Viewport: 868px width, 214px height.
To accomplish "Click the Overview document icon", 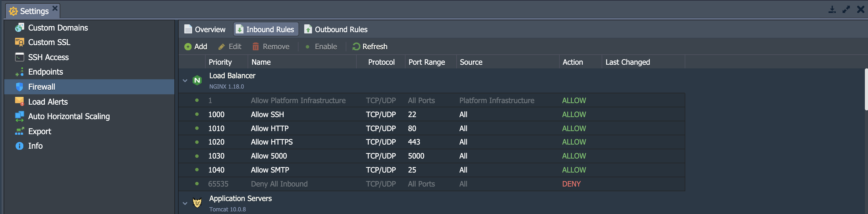I will [x=188, y=29].
